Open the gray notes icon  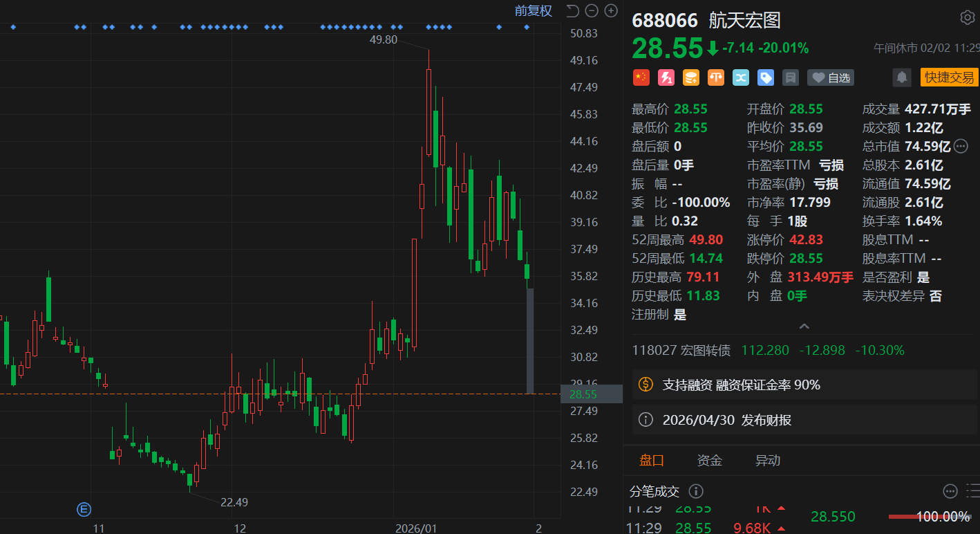pyautogui.click(x=791, y=77)
